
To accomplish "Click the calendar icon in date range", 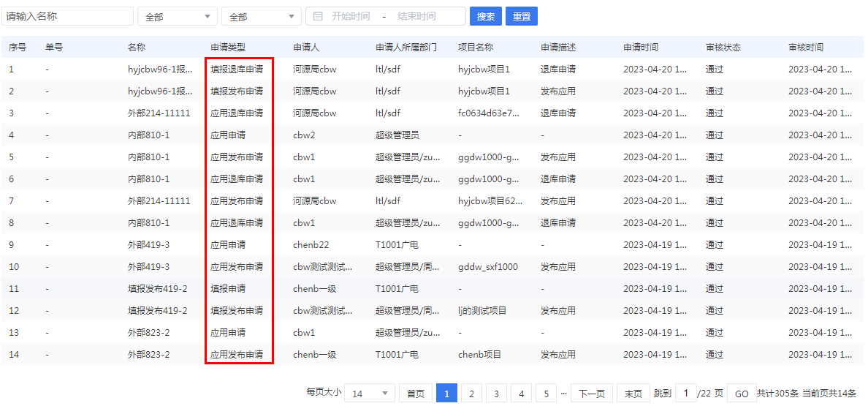I will (318, 17).
